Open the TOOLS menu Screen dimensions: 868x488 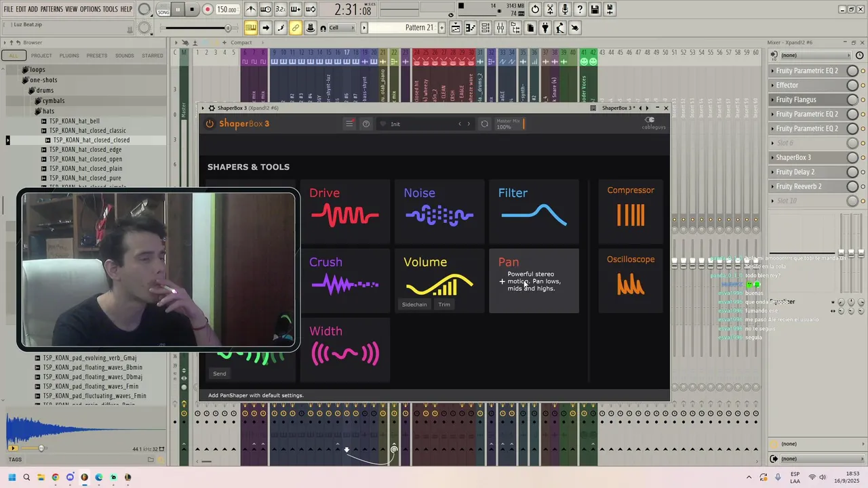tap(110, 9)
